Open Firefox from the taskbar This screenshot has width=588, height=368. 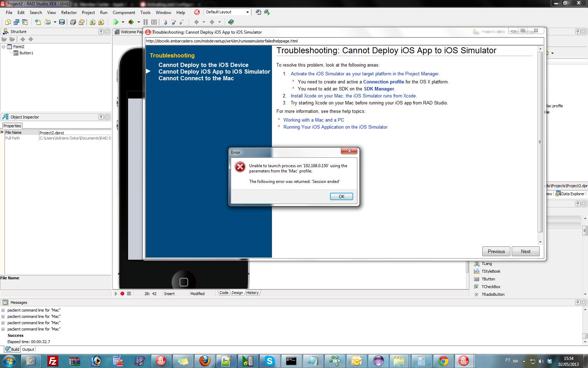[205, 361]
